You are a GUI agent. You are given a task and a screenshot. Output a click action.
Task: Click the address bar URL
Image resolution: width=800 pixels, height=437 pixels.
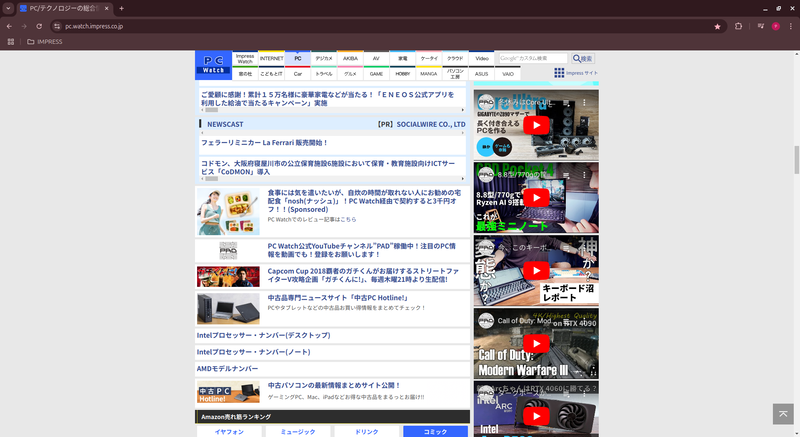point(94,26)
